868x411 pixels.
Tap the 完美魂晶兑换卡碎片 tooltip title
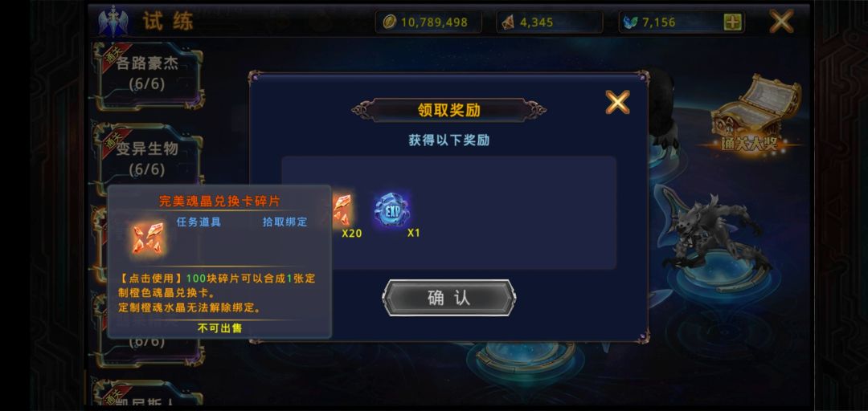click(219, 201)
